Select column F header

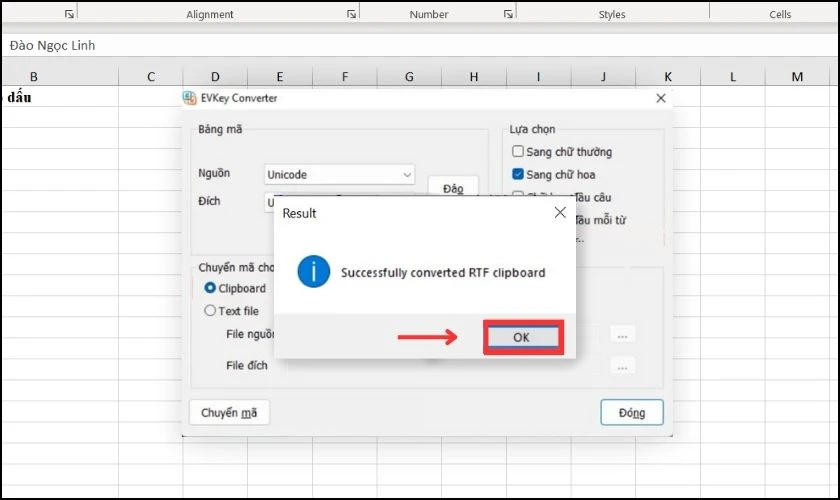345,77
